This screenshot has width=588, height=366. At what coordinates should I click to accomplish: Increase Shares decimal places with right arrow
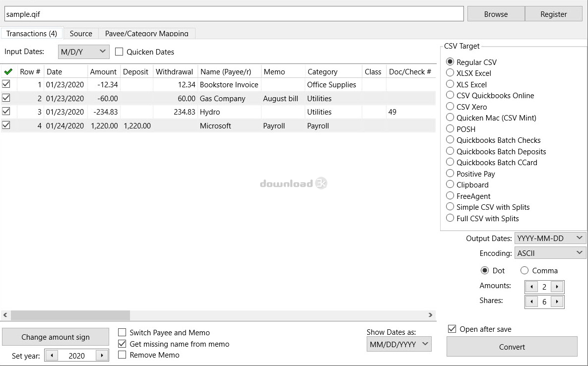click(x=557, y=302)
